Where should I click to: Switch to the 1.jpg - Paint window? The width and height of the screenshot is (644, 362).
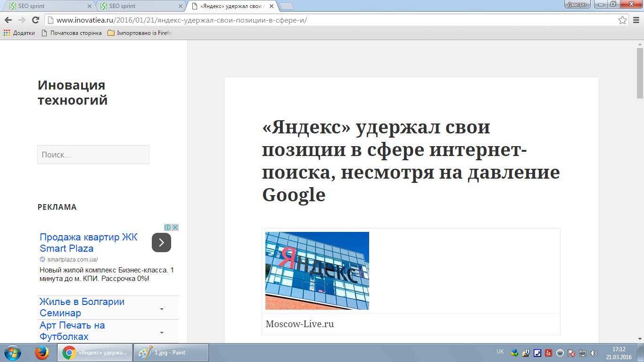(x=172, y=353)
